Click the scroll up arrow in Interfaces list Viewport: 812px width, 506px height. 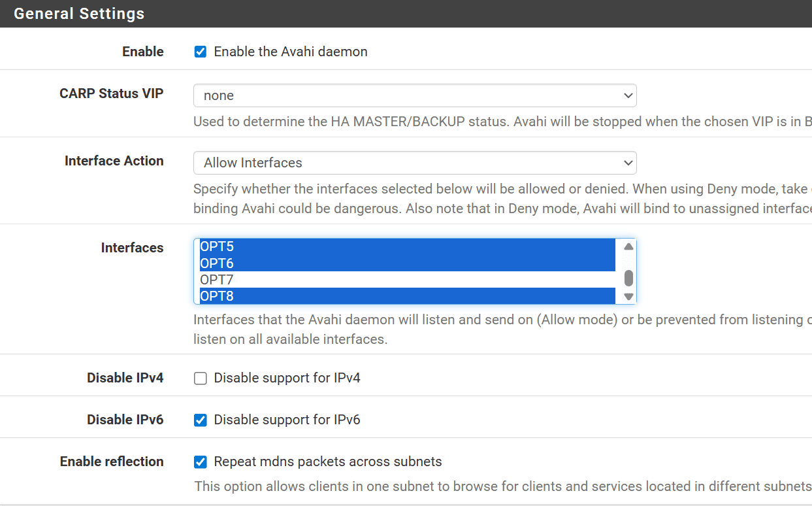pyautogui.click(x=628, y=247)
